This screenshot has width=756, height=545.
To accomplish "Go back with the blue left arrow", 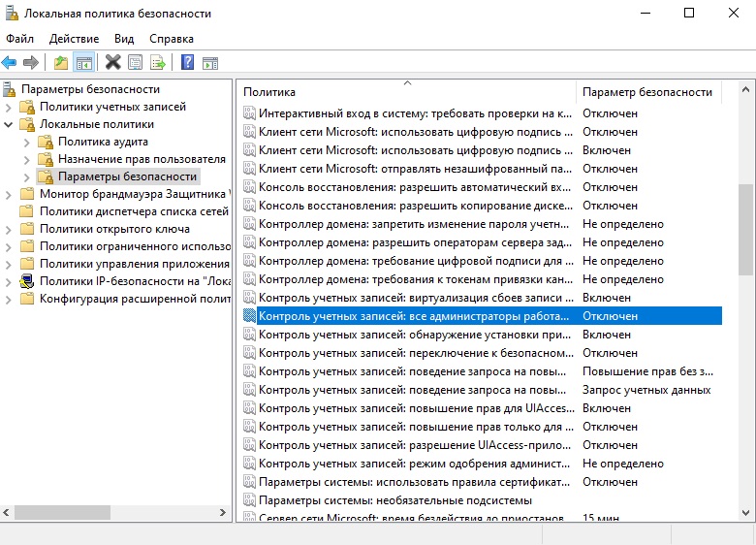I will tap(9, 63).
